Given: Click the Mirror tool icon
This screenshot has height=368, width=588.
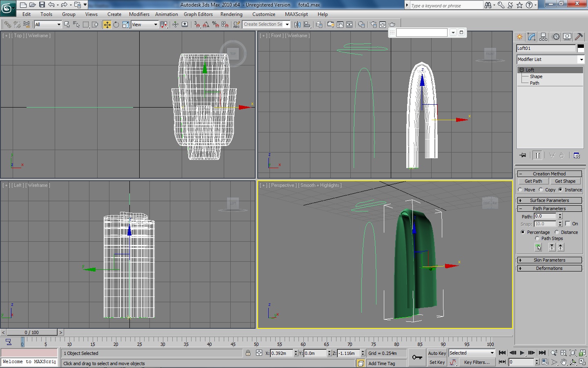Looking at the screenshot, I should point(297,25).
